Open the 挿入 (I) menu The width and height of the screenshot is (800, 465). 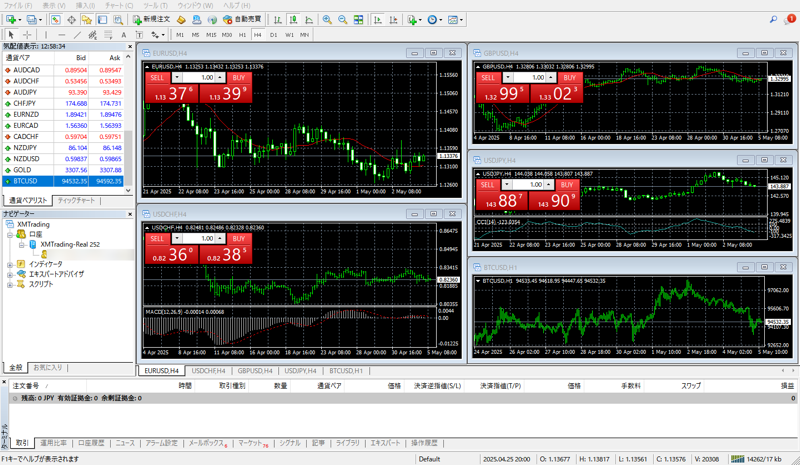click(x=85, y=5)
